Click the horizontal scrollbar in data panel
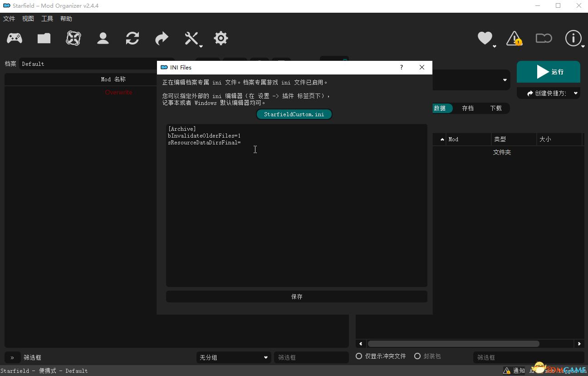Screen dimensions: 588x376 pyautogui.click(x=453, y=344)
